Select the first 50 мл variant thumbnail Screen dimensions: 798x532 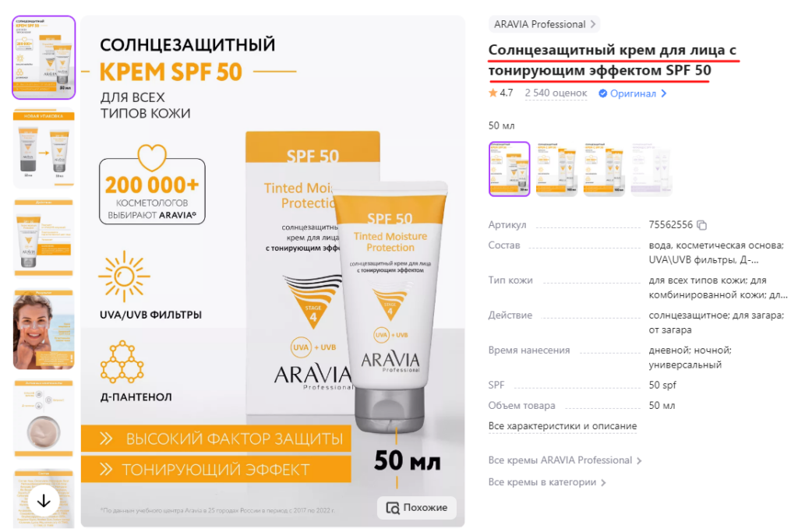[510, 169]
